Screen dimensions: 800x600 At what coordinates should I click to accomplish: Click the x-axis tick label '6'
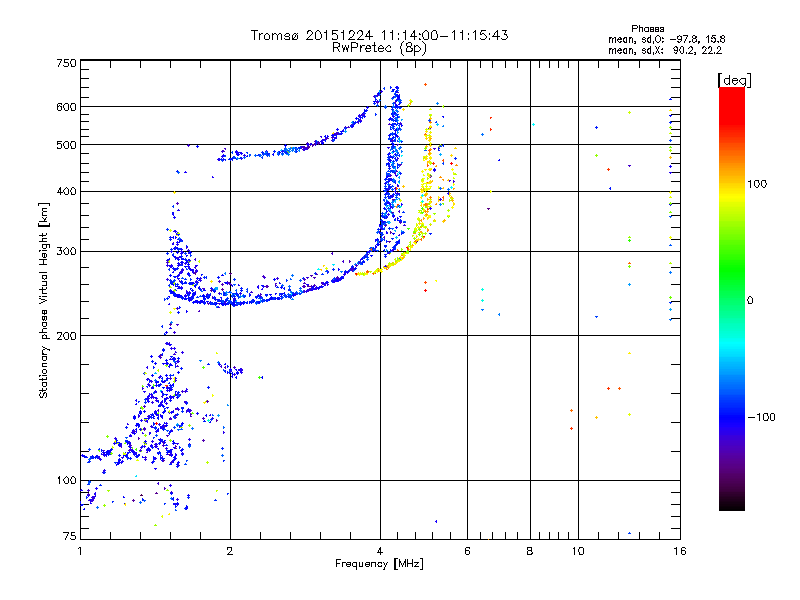pos(467,551)
